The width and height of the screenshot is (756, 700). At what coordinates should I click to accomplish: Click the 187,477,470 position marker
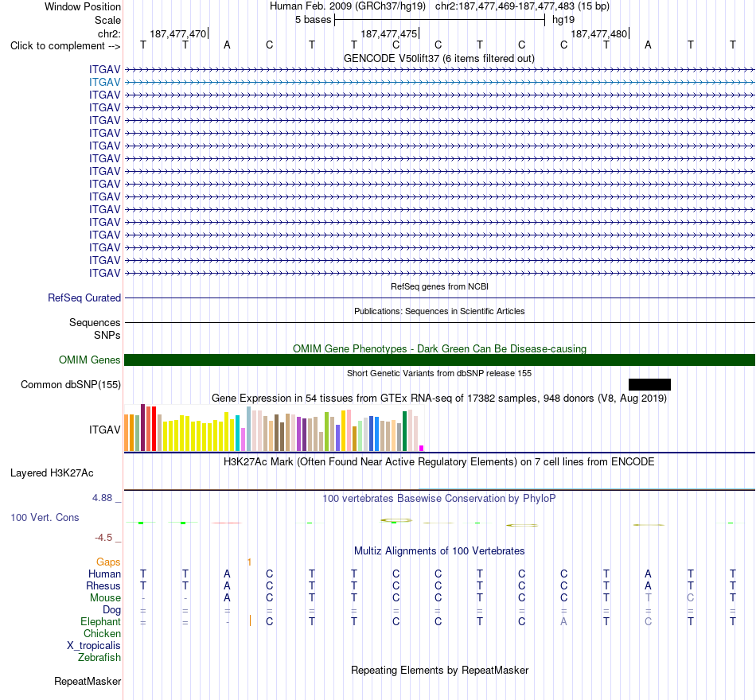coord(178,33)
